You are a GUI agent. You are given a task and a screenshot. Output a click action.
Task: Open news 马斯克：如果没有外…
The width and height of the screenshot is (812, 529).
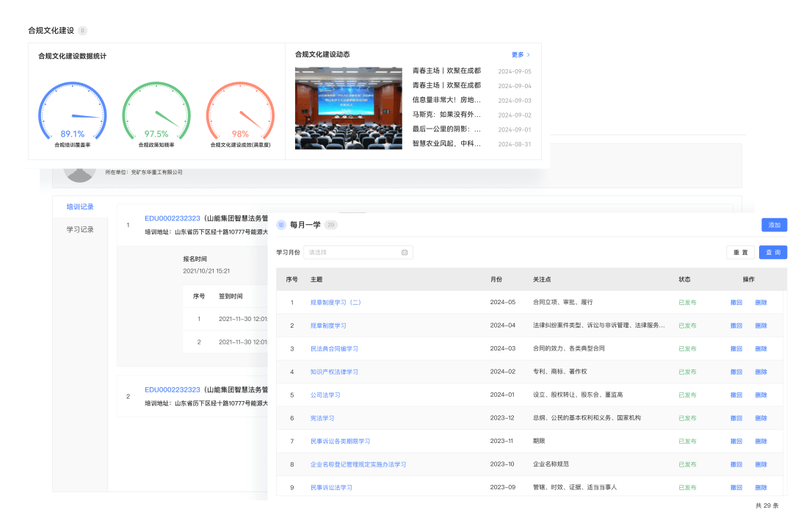446,115
